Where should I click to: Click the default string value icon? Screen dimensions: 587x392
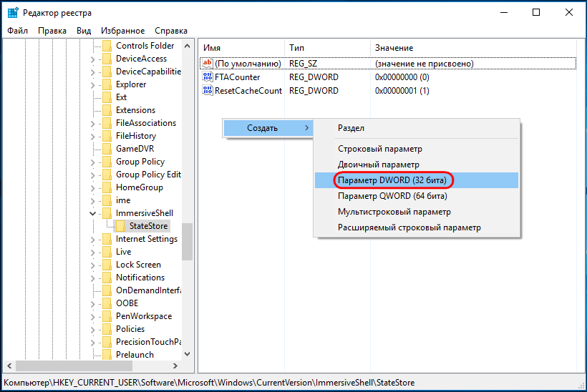[x=208, y=64]
